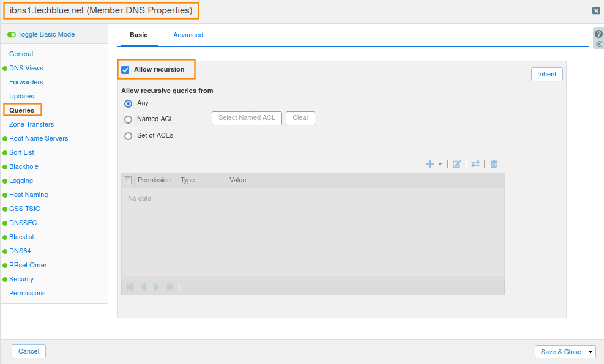Click the double-arrow swap icon above the table
Screen dimensions: 604x364
click(475, 164)
